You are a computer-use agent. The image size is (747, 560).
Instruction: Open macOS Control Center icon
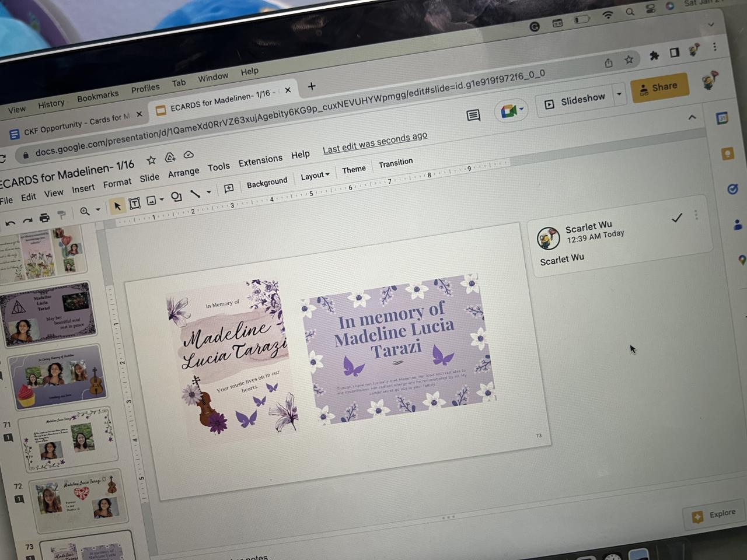click(x=651, y=9)
